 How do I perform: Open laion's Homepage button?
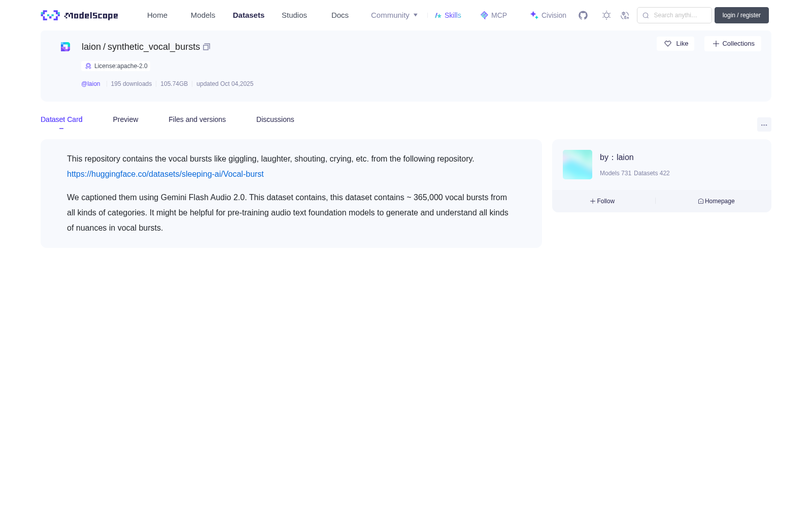pos(716,201)
